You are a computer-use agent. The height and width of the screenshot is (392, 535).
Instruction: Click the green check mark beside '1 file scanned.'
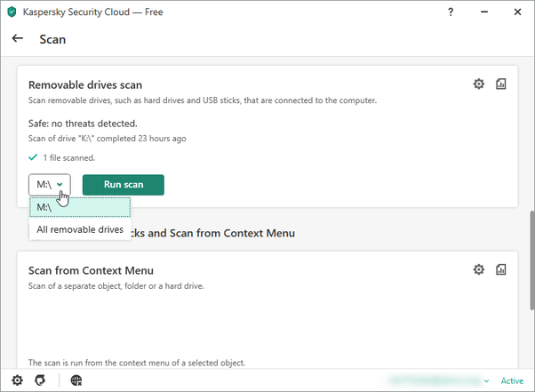(x=33, y=157)
